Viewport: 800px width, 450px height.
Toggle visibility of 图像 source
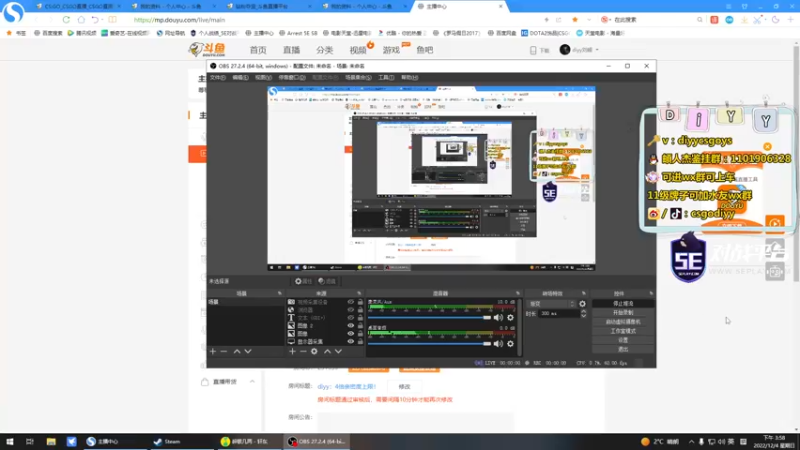pos(351,334)
